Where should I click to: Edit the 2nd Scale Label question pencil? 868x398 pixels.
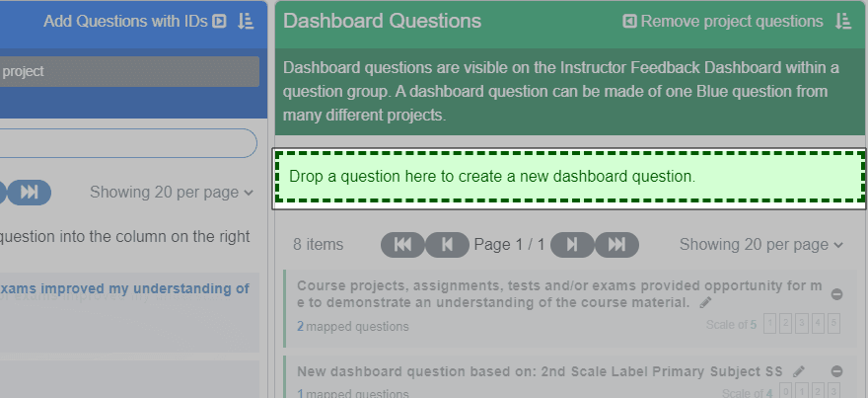(798, 371)
